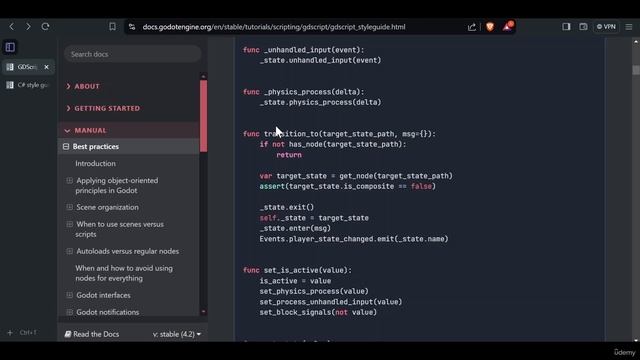Image resolution: width=640 pixels, height=360 pixels.
Task: Open the VPN button
Action: [606, 27]
